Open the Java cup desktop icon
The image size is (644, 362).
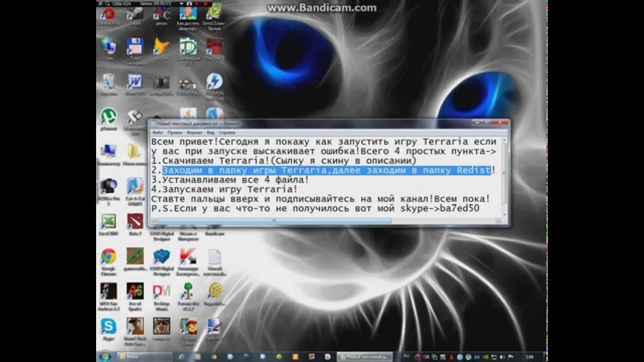pos(188,114)
